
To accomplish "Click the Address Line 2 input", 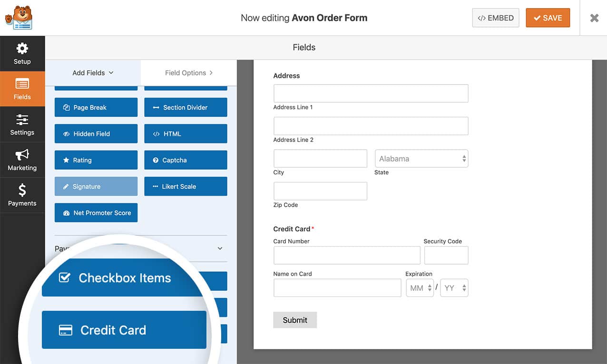I will pos(371,126).
